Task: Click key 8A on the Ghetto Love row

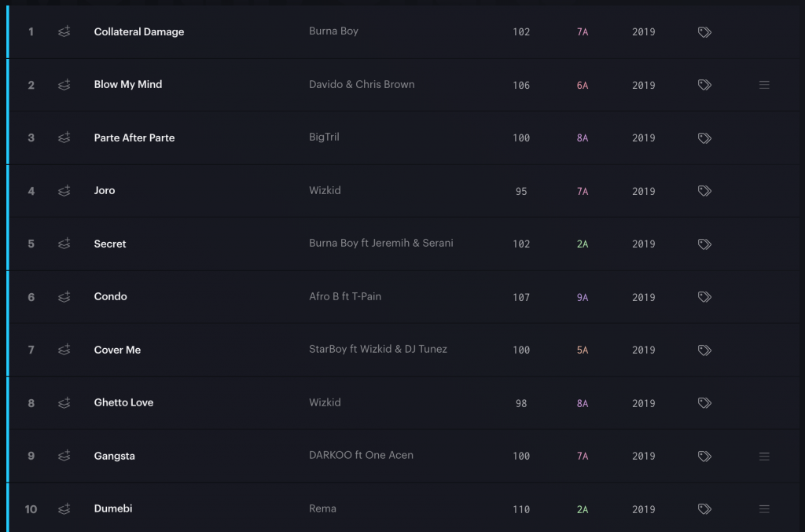Action: [x=583, y=404]
